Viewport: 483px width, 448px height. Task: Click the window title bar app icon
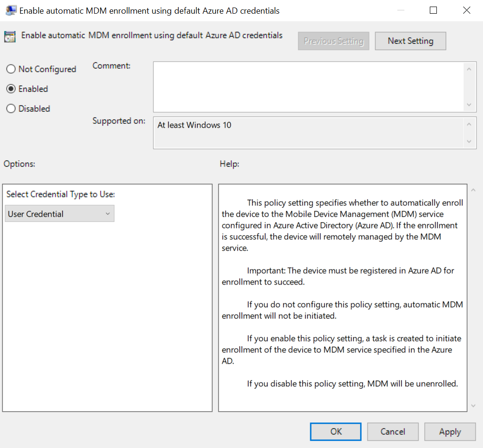[11, 10]
